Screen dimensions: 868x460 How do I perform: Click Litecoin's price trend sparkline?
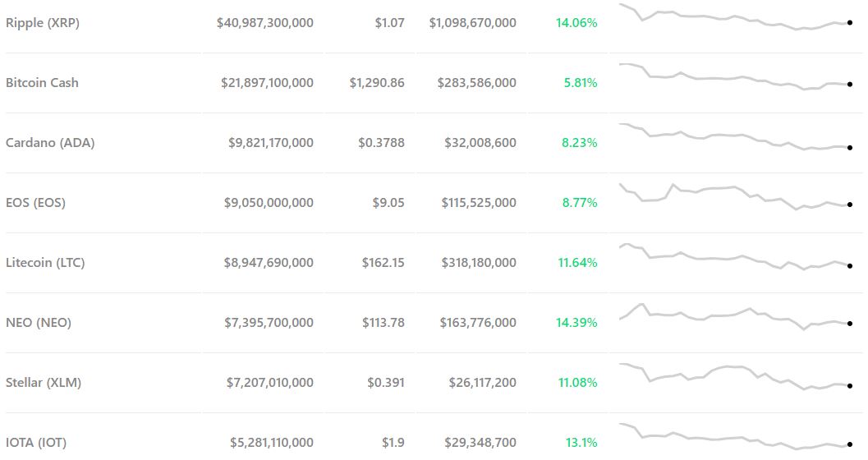coord(735,257)
